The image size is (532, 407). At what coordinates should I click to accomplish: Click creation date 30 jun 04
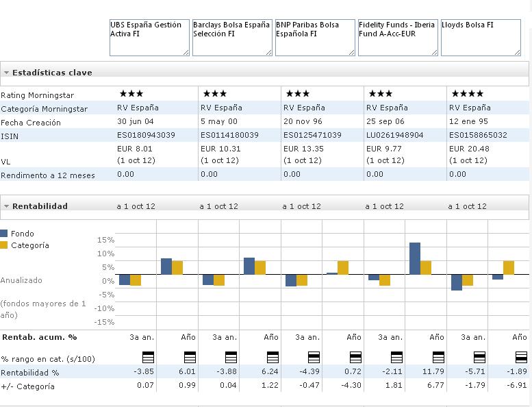(x=136, y=121)
